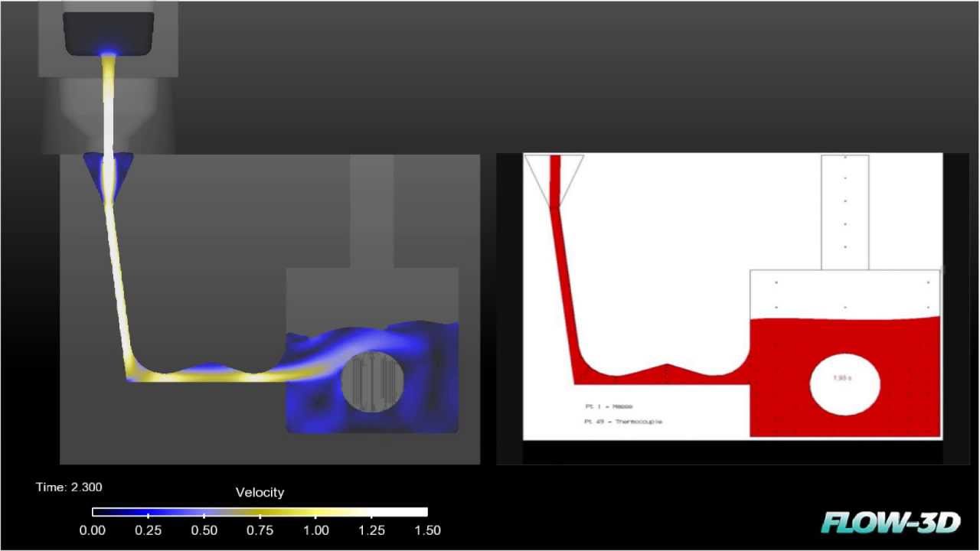Click the 0.50 tick label on scale

204,530
